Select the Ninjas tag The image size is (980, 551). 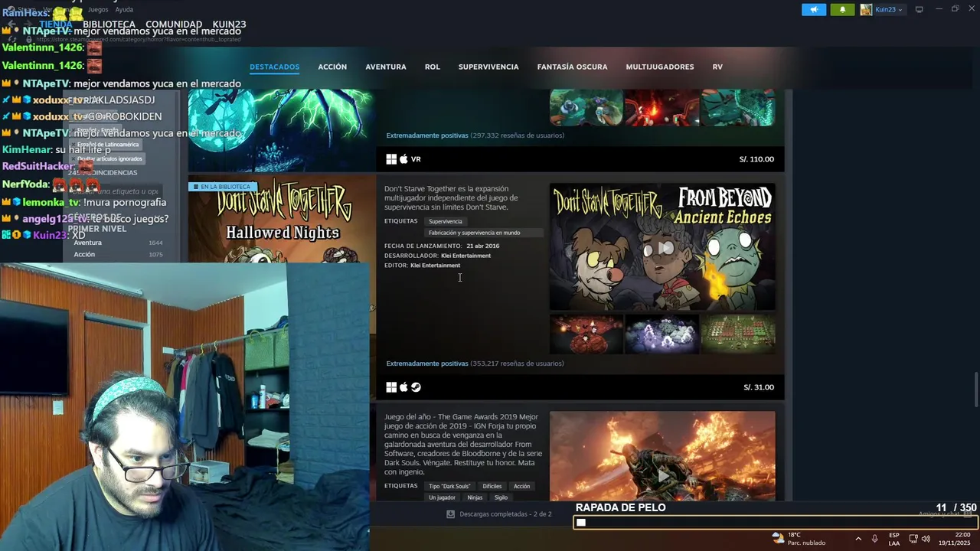[475, 497]
